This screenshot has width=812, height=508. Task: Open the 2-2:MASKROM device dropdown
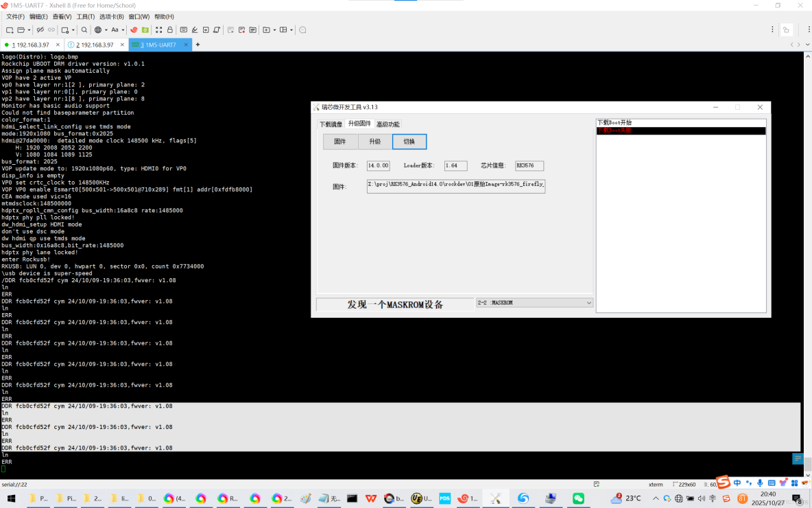pyautogui.click(x=534, y=303)
